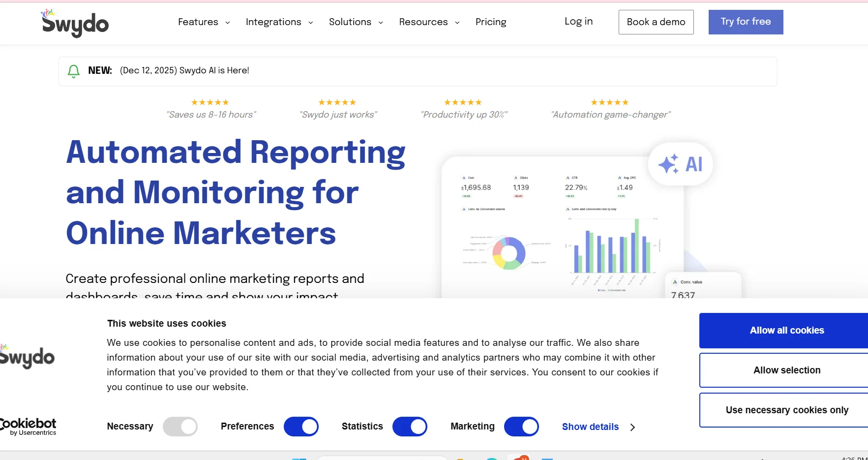The width and height of the screenshot is (868, 460).
Task: Disable the Marketing cookies switch
Action: [x=521, y=427]
